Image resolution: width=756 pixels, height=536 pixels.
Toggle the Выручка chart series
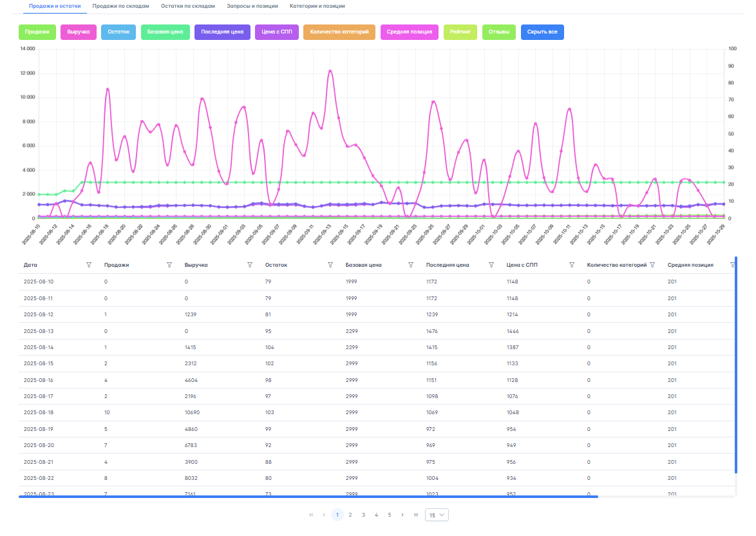click(x=79, y=32)
